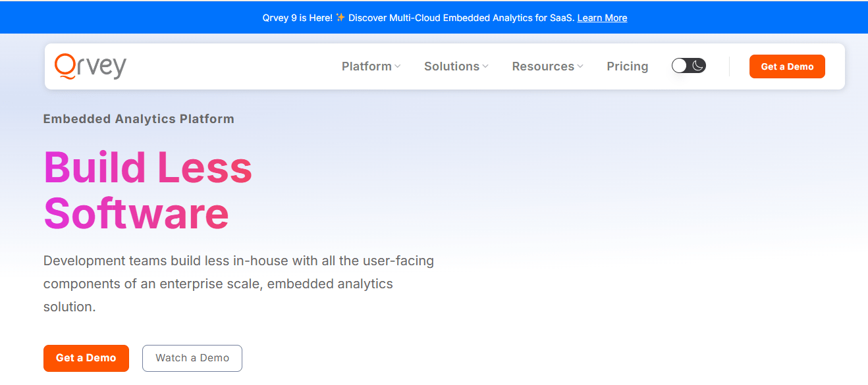Click the Watch a Demo button
The height and width of the screenshot is (385, 868).
(192, 358)
